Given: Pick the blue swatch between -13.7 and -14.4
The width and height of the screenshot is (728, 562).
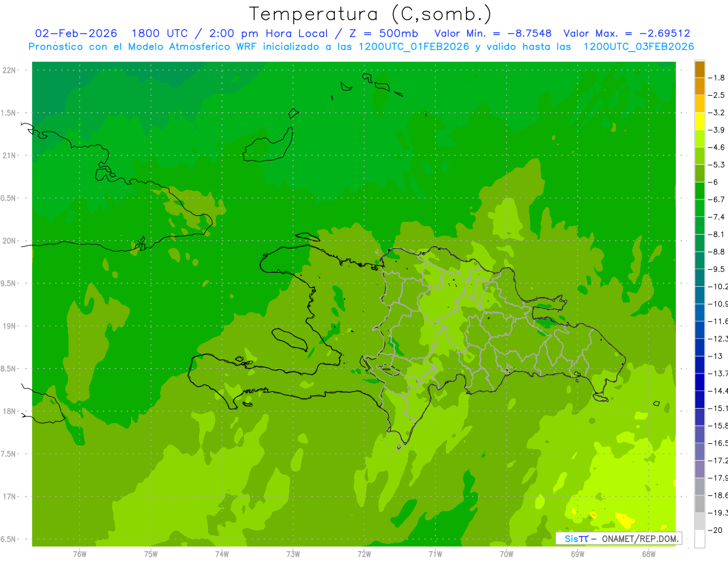Looking at the screenshot, I should 699,382.
